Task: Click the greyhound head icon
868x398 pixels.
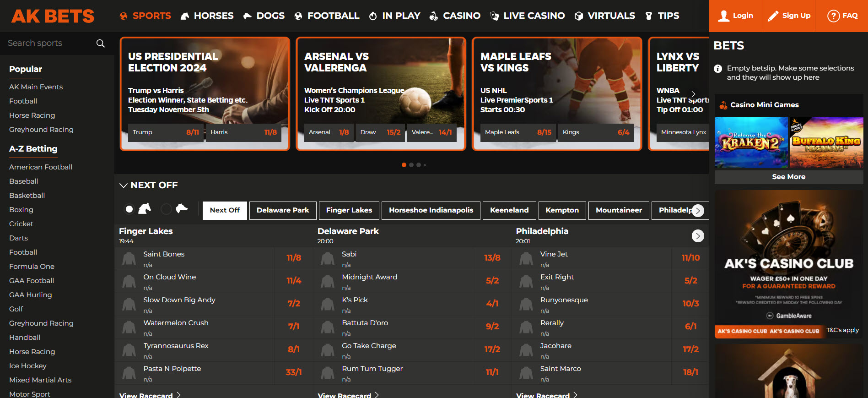Action: coord(182,208)
